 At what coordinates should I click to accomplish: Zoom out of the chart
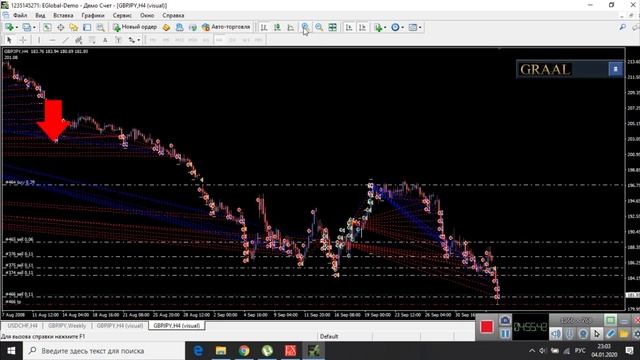[x=319, y=27]
